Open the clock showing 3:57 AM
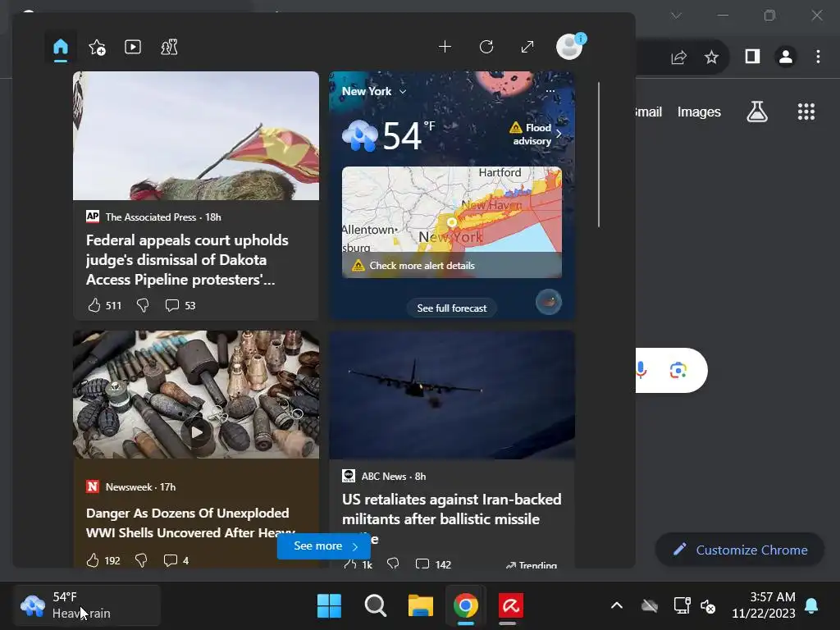The width and height of the screenshot is (840, 630). click(x=764, y=605)
